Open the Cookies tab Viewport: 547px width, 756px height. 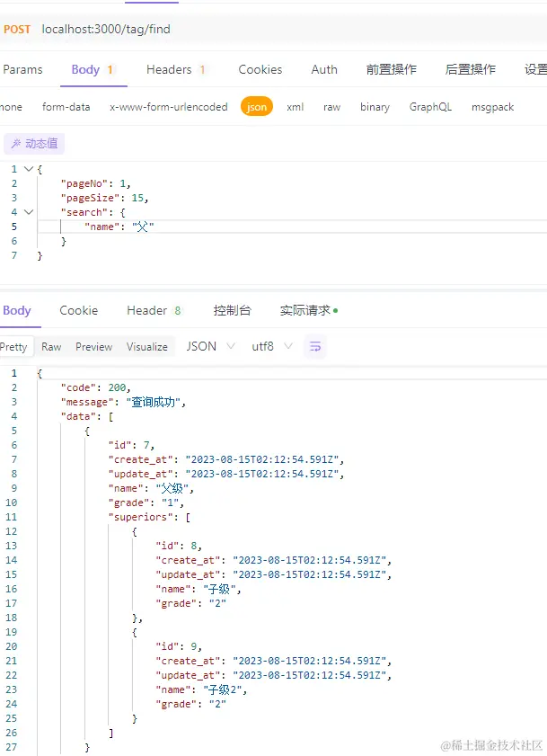260,69
